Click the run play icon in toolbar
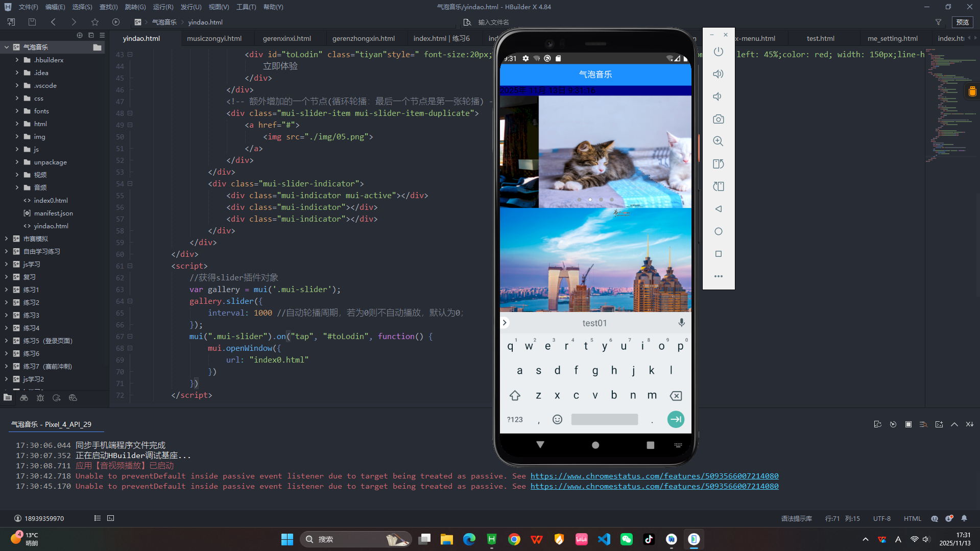The image size is (980, 551). click(116, 22)
